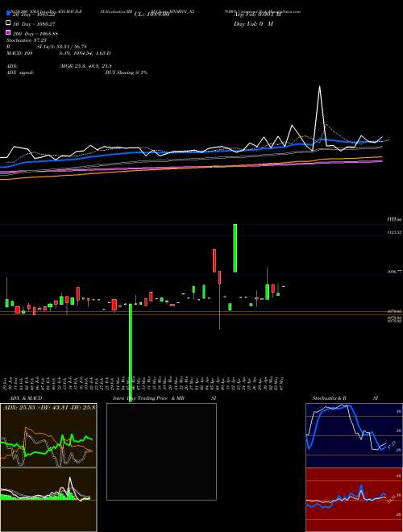The width and height of the screenshot is (403, 532).
Task: Click the CL closing price label
Action: pyautogui.click(x=152, y=15)
